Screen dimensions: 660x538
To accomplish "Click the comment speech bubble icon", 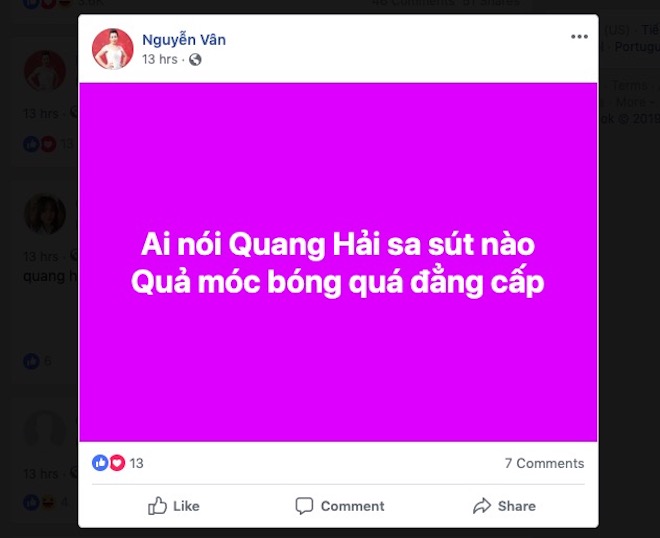I will click(x=304, y=506).
